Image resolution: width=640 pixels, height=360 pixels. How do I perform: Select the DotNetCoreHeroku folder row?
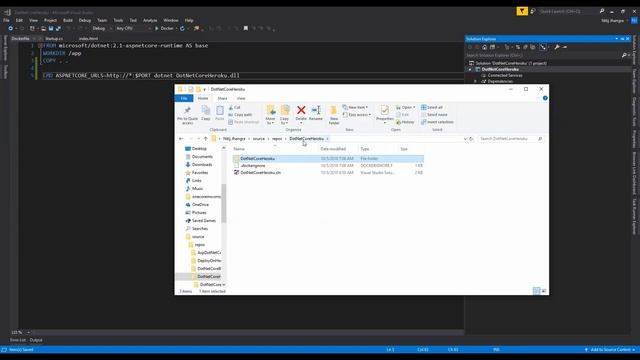328,158
